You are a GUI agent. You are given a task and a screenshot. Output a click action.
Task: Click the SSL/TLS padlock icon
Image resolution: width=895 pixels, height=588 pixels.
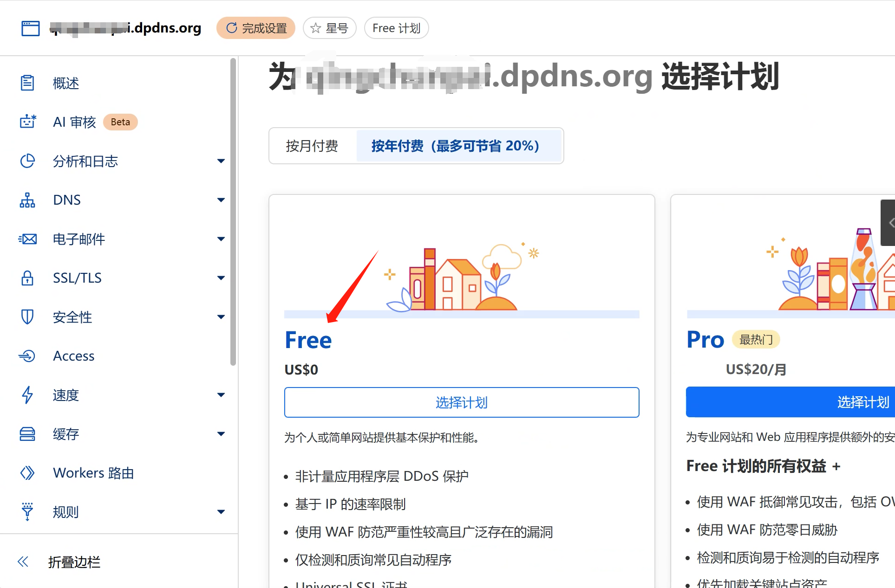pyautogui.click(x=27, y=278)
